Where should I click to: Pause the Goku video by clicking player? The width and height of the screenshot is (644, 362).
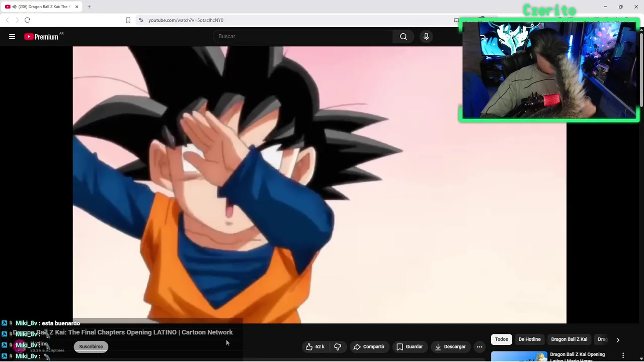(x=319, y=185)
